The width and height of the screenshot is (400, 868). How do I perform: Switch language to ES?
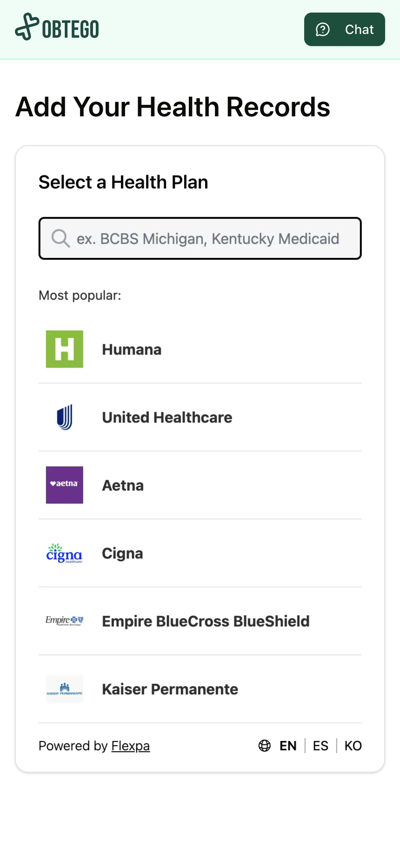point(320,746)
